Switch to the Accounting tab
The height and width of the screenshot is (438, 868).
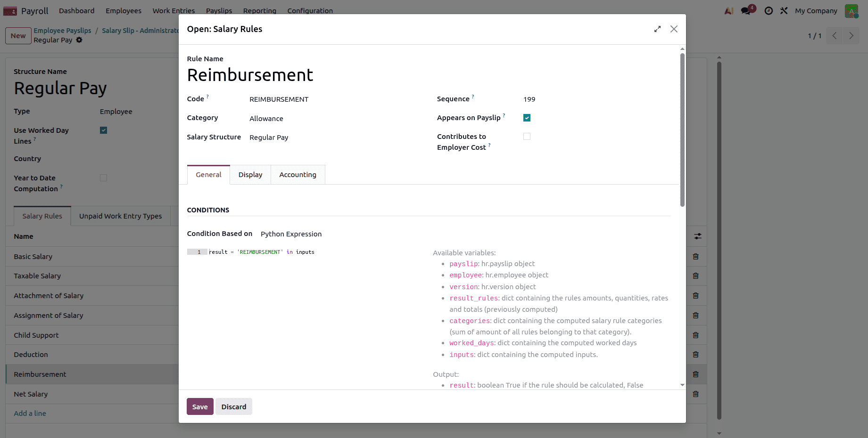298,175
